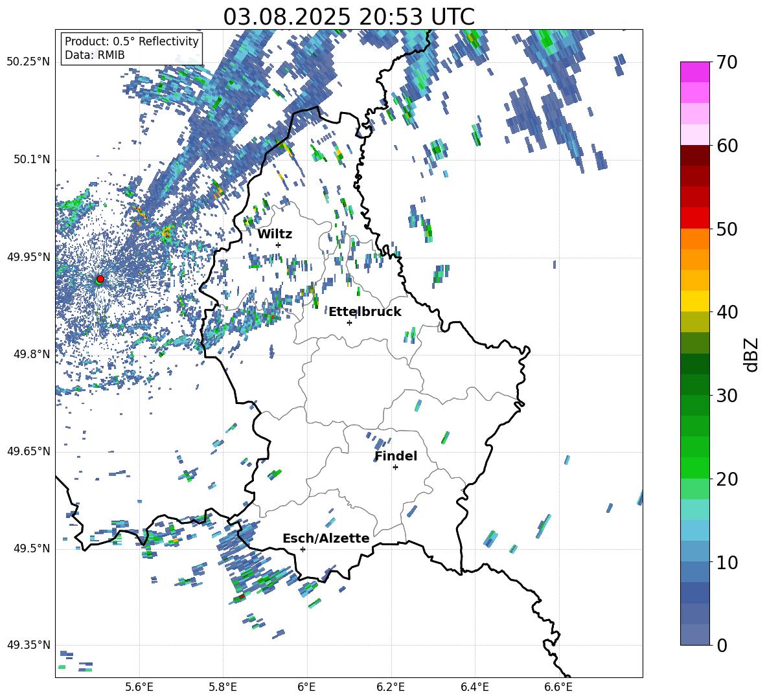The height and width of the screenshot is (700, 767).
Task: Click the 50 tick on the colorbar
Action: click(726, 229)
